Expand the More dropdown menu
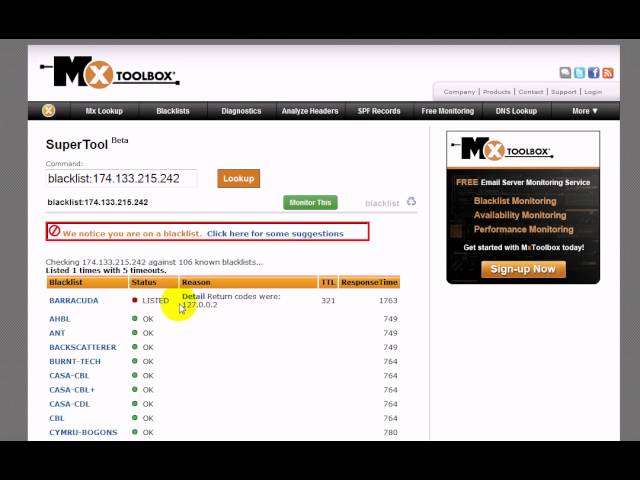The image size is (640, 480). click(585, 111)
